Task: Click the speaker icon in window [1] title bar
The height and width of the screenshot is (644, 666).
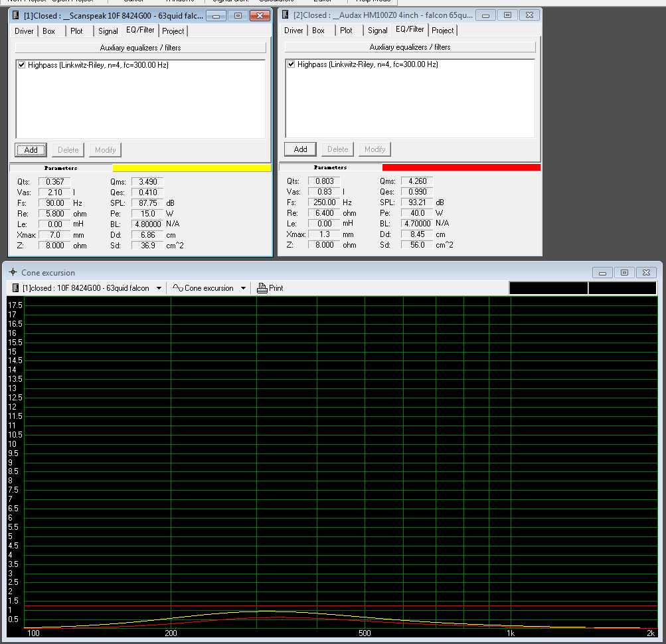Action: click(x=16, y=16)
